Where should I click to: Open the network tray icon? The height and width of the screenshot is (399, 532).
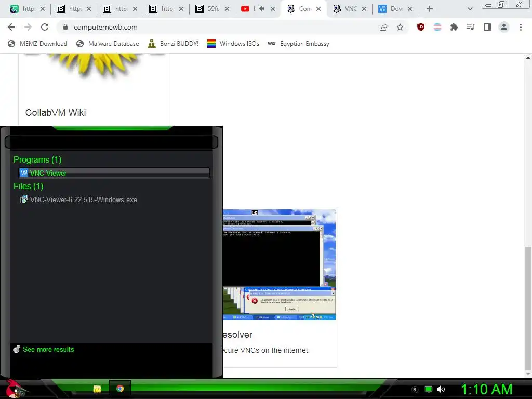[x=429, y=390]
